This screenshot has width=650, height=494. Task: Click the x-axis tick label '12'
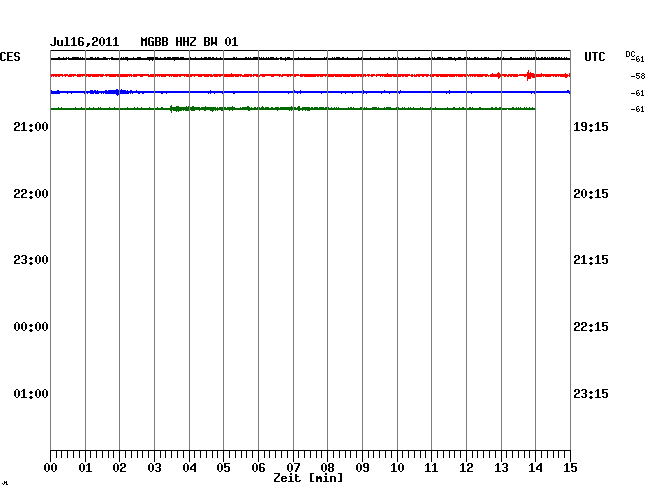(x=466, y=468)
